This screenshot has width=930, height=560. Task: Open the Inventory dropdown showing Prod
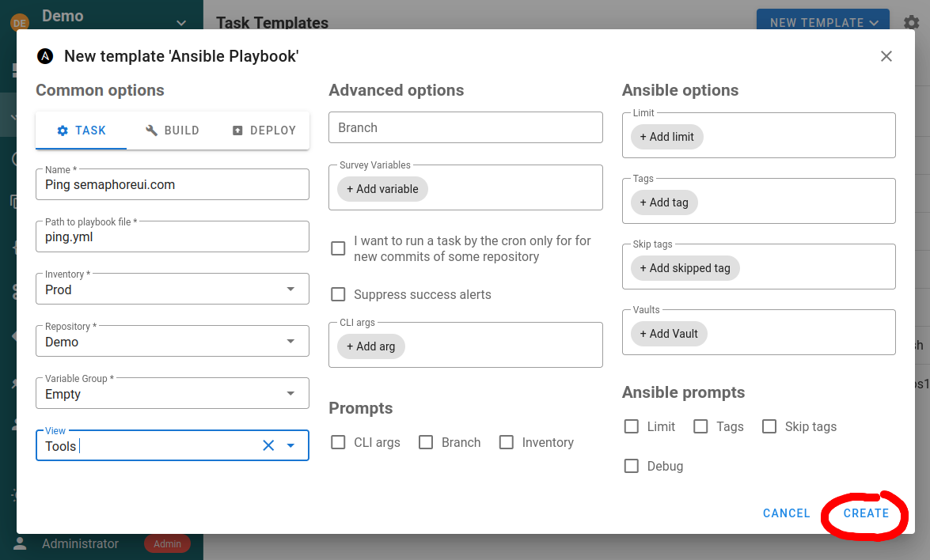tap(290, 289)
